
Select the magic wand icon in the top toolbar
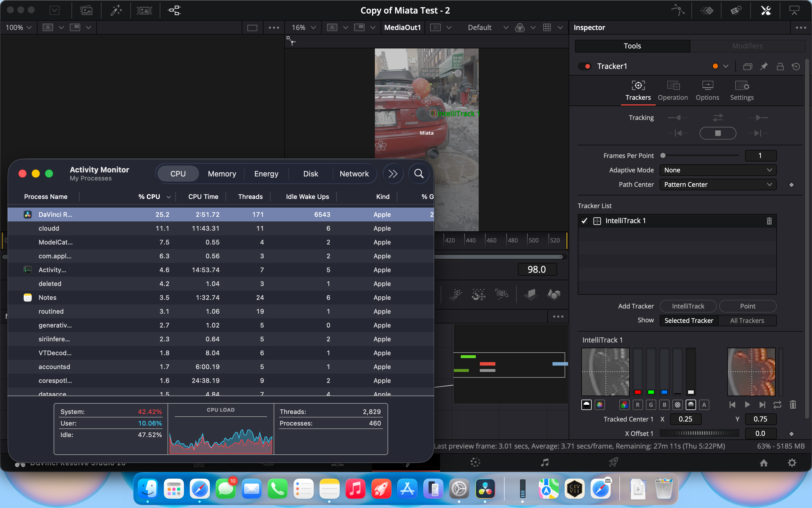[x=116, y=10]
